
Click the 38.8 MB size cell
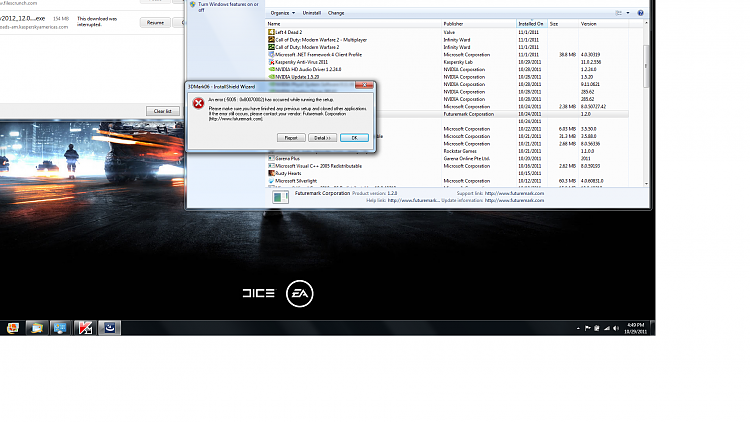[x=567, y=55]
